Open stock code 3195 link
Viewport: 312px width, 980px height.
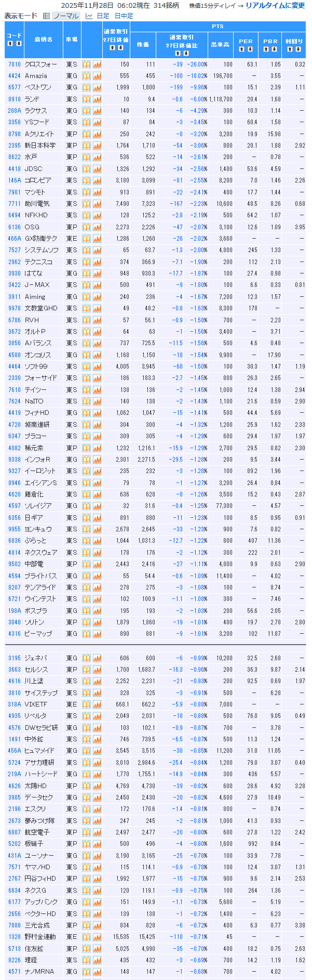point(15,658)
